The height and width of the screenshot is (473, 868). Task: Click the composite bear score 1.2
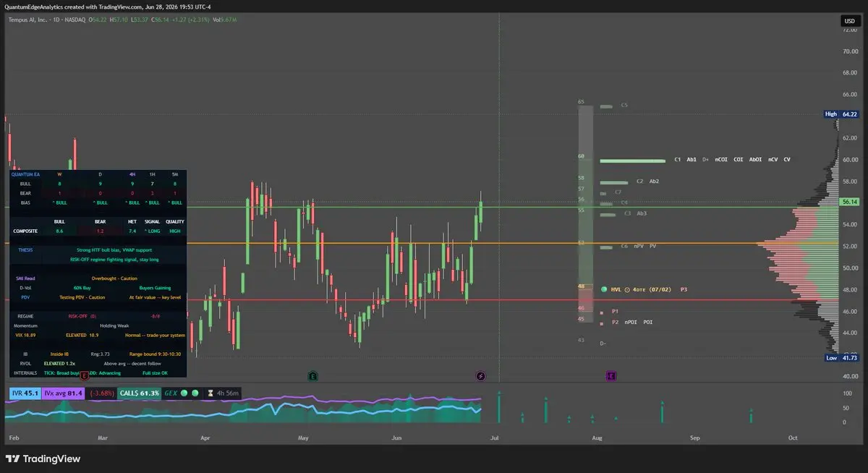[100, 231]
